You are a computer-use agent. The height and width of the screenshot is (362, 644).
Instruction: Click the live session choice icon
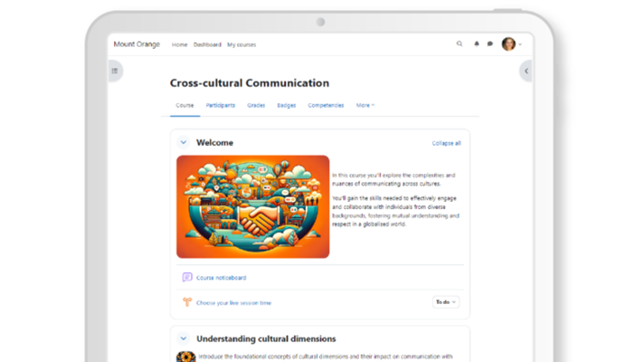pos(187,302)
